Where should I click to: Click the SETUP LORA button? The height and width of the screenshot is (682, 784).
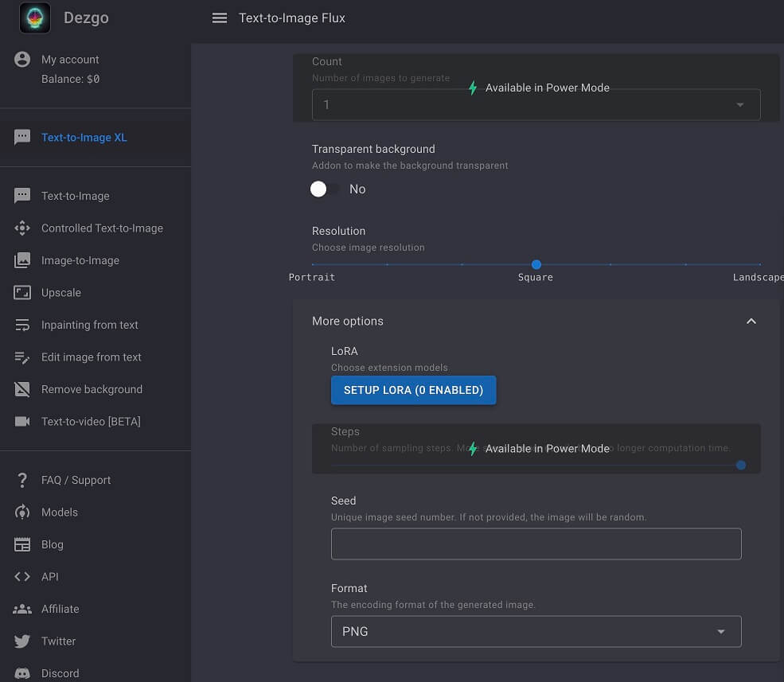coord(413,391)
